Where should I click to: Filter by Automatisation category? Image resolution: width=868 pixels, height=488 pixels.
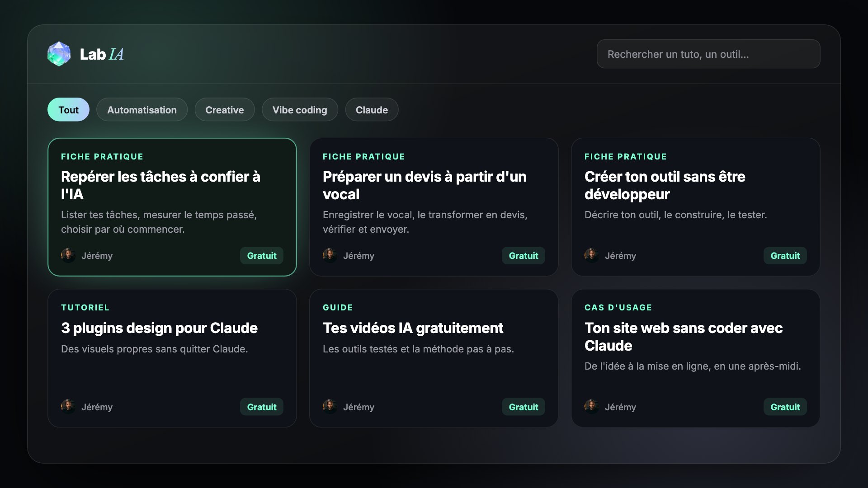[x=142, y=110]
